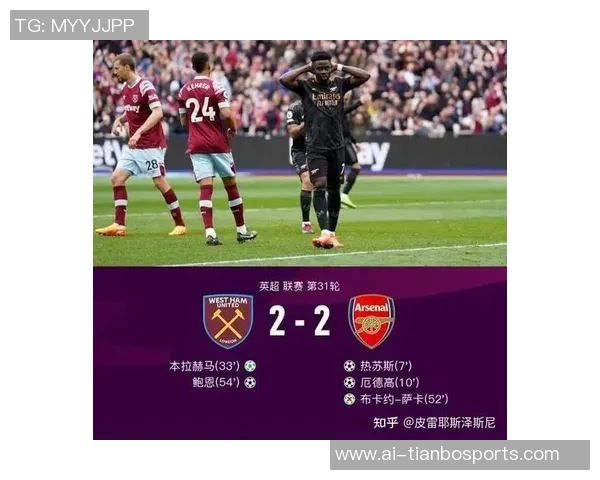Click the number 24 on Kehrer's shirt

point(202,109)
